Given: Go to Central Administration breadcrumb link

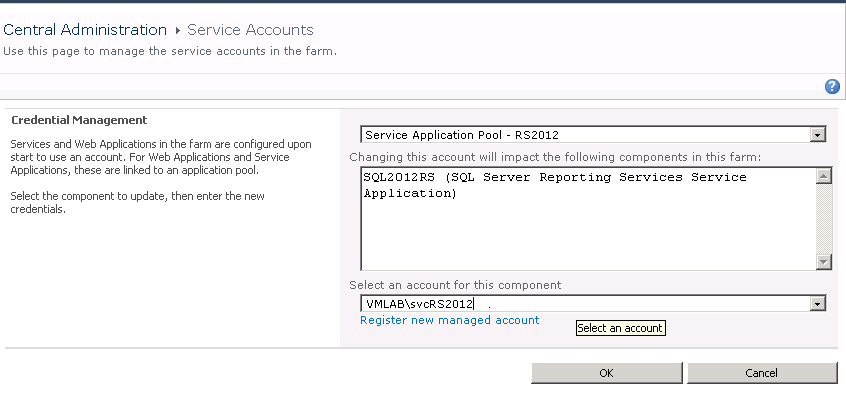Looking at the screenshot, I should (x=85, y=30).
